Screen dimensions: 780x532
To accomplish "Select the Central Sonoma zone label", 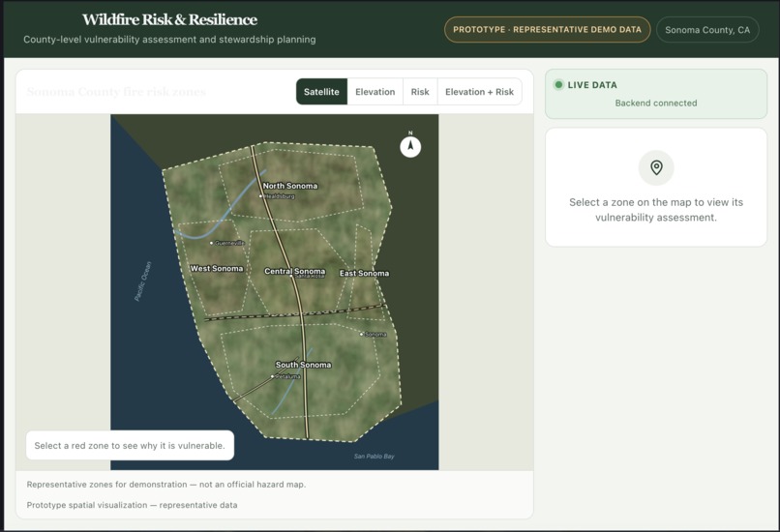I will pyautogui.click(x=294, y=271).
